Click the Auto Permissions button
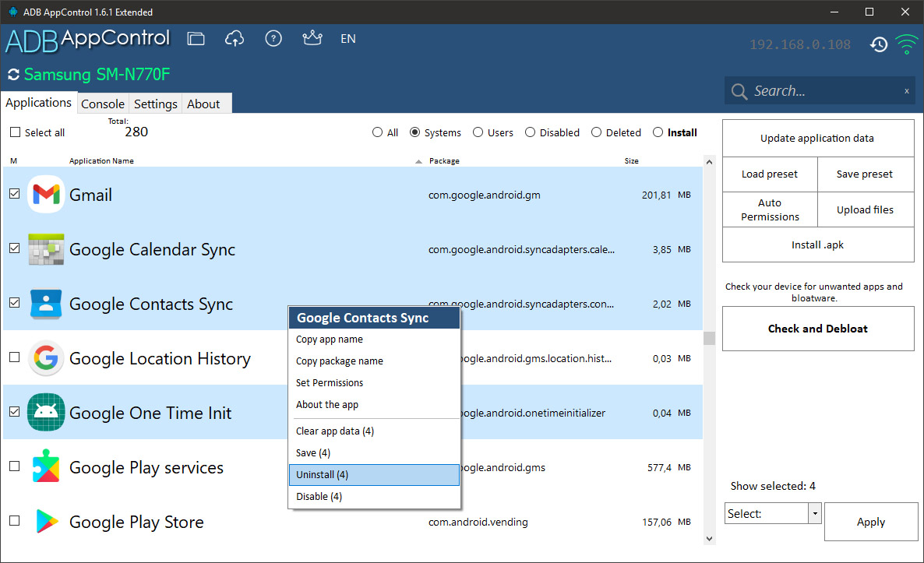Screen dimensions: 924x563 [x=771, y=209]
